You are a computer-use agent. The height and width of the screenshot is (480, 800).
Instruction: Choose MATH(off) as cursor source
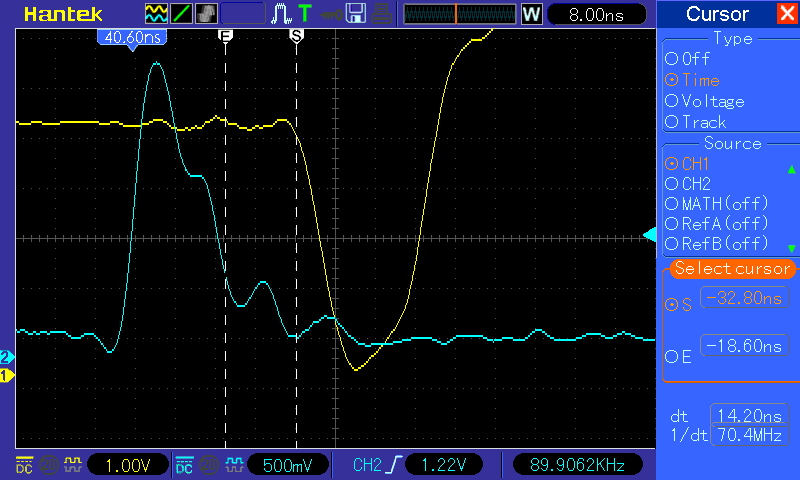(717, 204)
